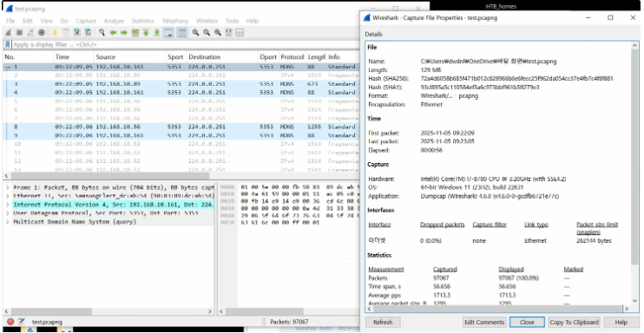Screen dimensions: 644x333
Task: Toggle auto-scroll during live capture
Action: tap(168, 33)
